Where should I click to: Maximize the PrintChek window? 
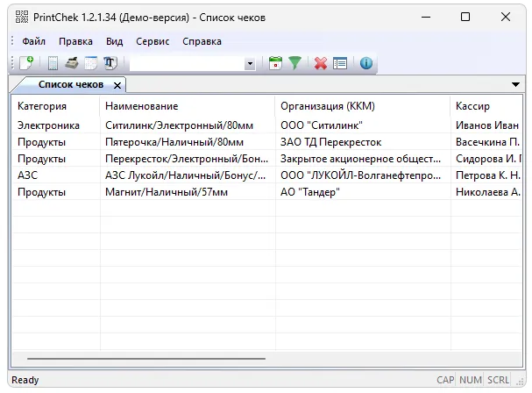coord(465,17)
